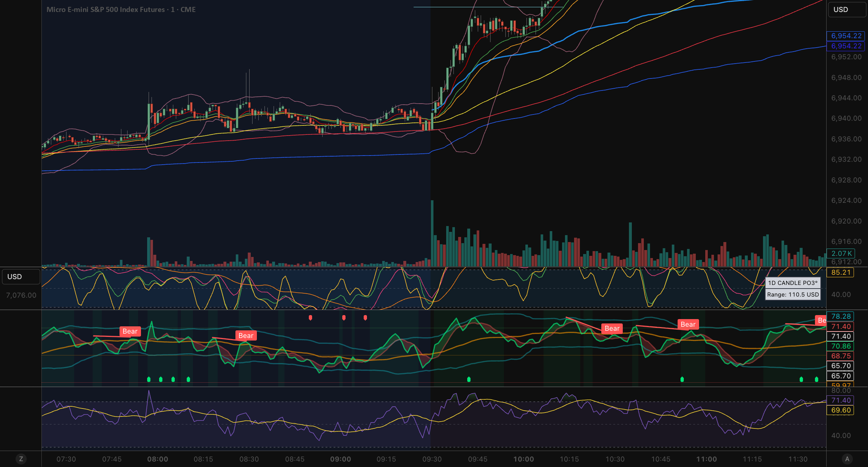The image size is (868, 467).
Task: Click the 08:00 time axis label
Action: (x=158, y=459)
